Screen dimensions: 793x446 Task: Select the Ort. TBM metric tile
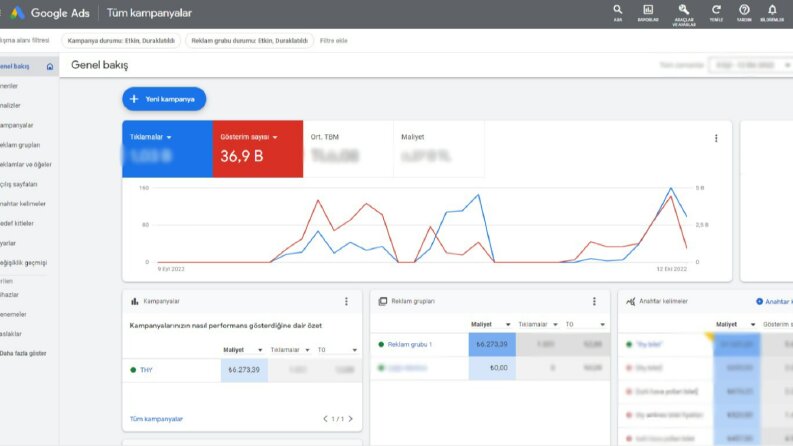348,149
